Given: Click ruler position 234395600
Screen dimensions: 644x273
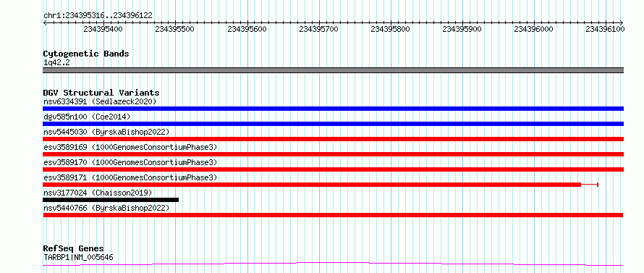Looking at the screenshot, I should (247, 29).
